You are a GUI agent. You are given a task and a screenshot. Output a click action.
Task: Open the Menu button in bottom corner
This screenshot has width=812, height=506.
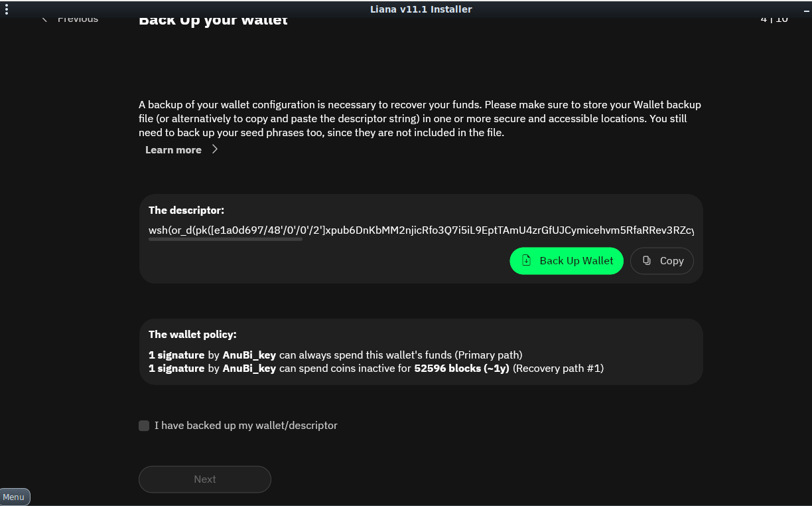[15, 497]
